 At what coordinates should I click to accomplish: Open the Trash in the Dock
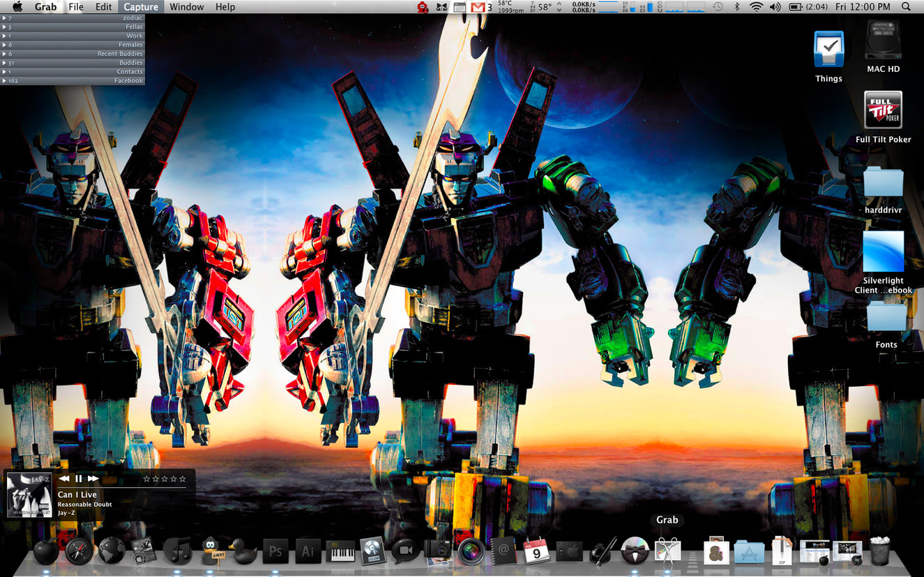coord(880,551)
